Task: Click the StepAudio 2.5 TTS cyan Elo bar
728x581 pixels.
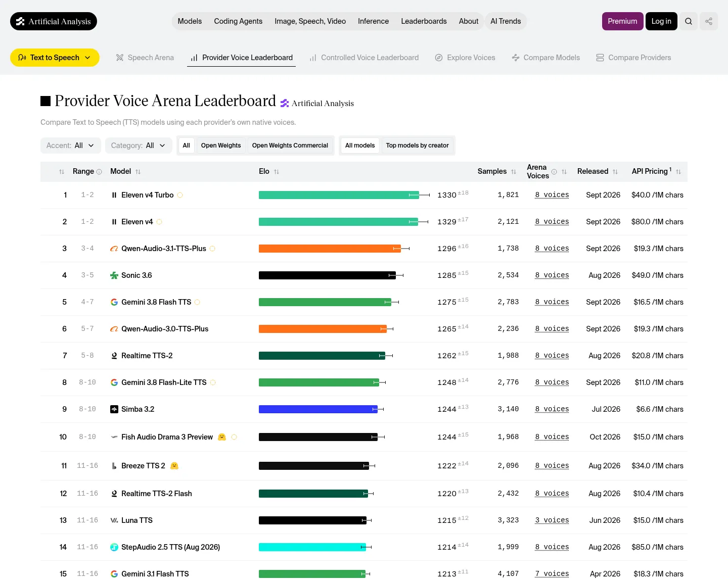Action: pos(312,547)
